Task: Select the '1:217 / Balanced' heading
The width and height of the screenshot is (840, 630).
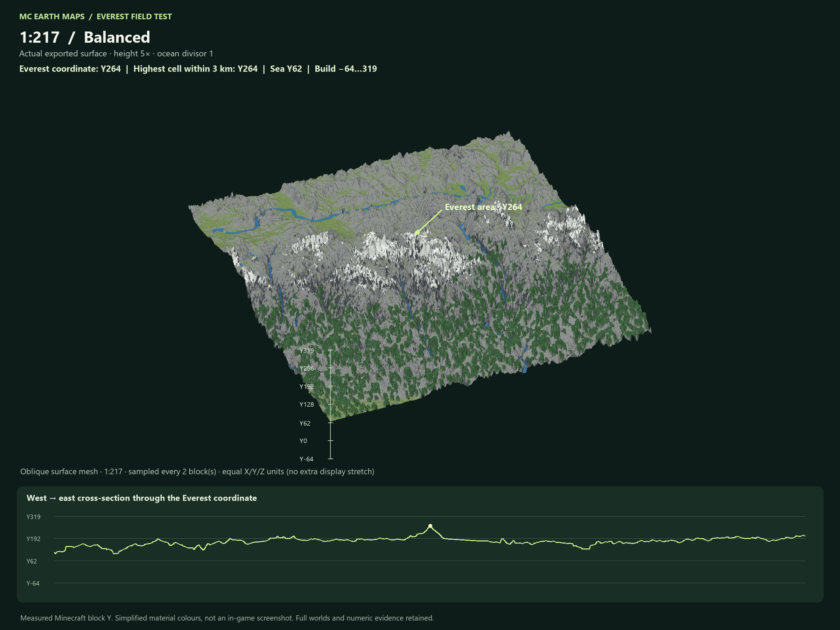Action: click(x=85, y=37)
